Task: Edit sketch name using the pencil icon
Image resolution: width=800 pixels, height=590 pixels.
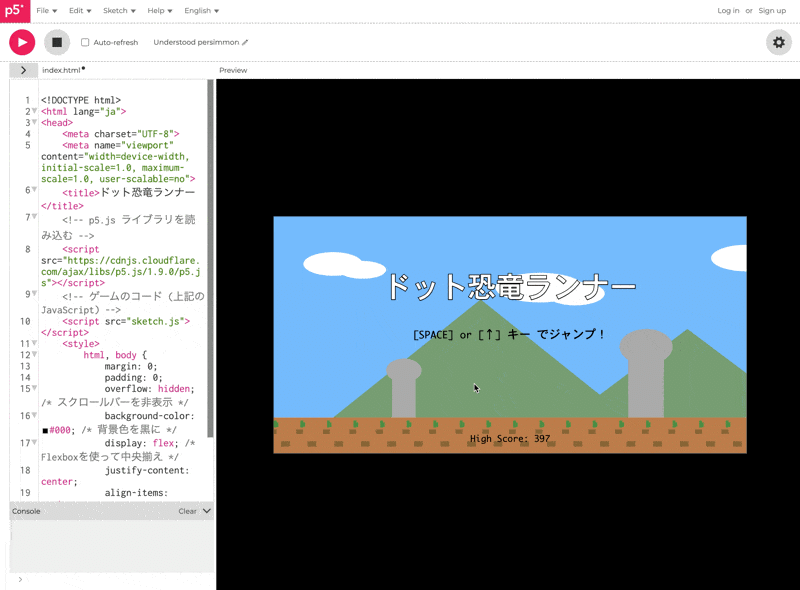Action: tap(245, 43)
